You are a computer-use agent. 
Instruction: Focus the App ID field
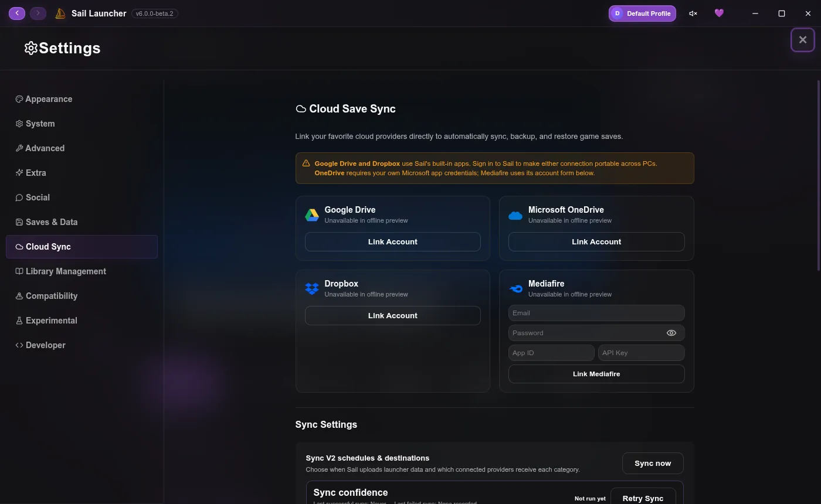click(x=551, y=353)
